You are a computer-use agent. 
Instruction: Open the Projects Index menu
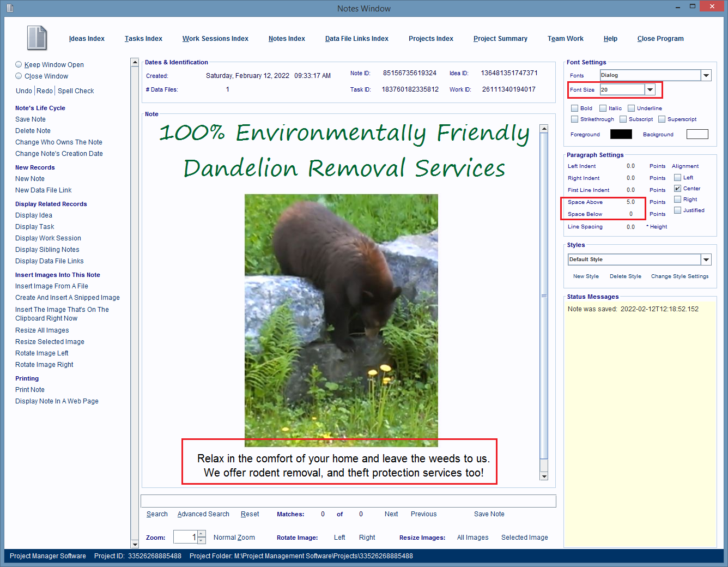(x=431, y=39)
